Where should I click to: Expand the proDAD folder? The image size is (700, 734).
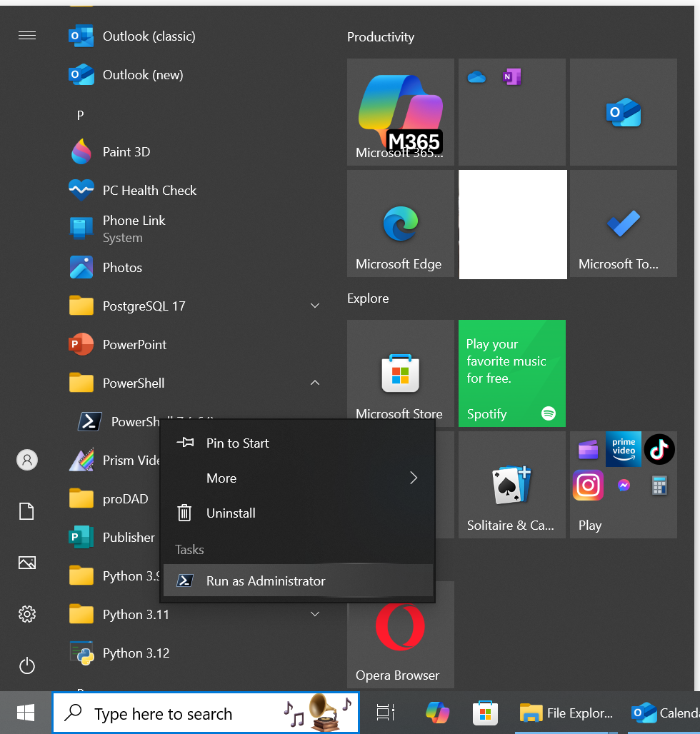[114, 499]
